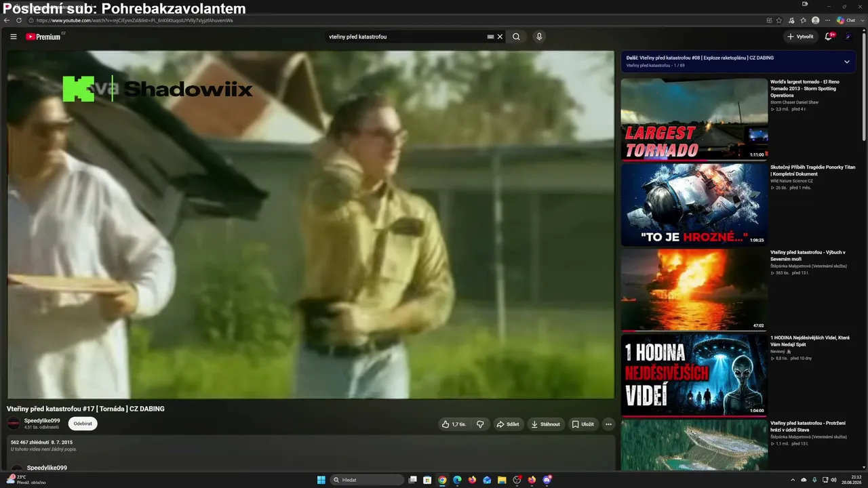
Task: Download the video with Stáhnout
Action: tap(546, 424)
